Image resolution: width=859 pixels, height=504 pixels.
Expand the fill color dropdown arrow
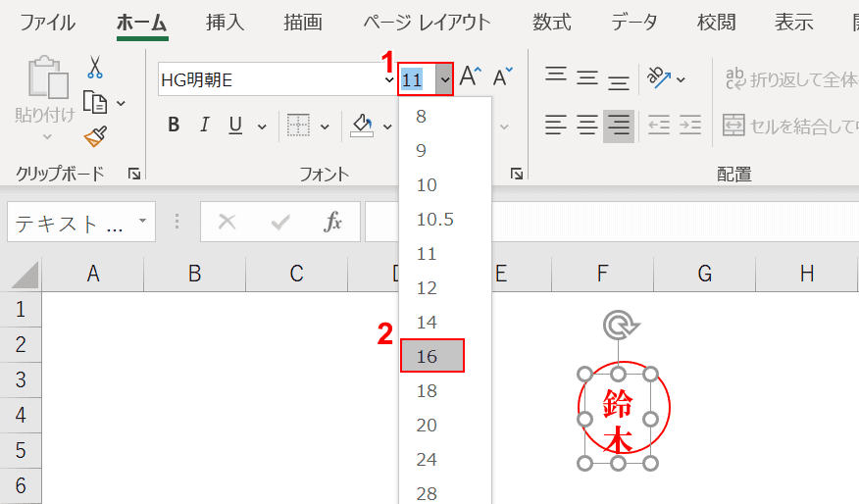[x=388, y=127]
